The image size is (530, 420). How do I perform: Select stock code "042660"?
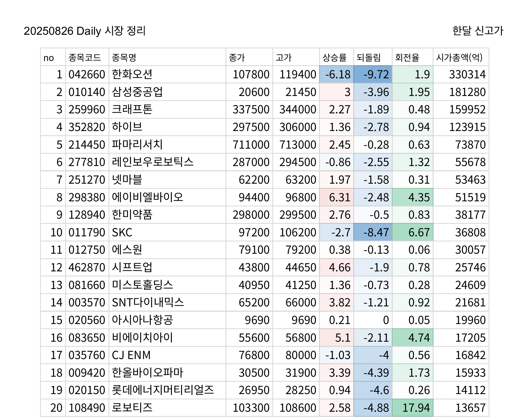click(87, 75)
